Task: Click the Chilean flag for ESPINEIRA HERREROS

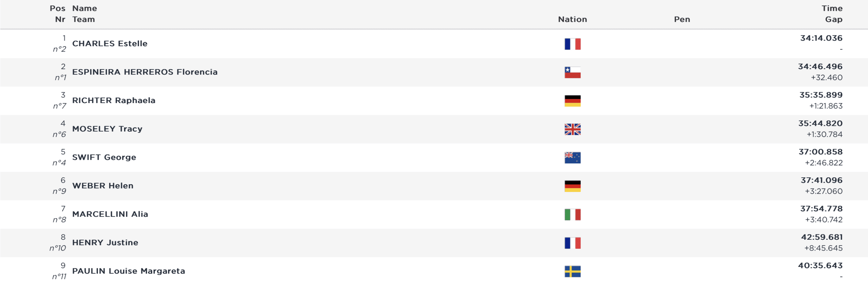Action: [572, 73]
